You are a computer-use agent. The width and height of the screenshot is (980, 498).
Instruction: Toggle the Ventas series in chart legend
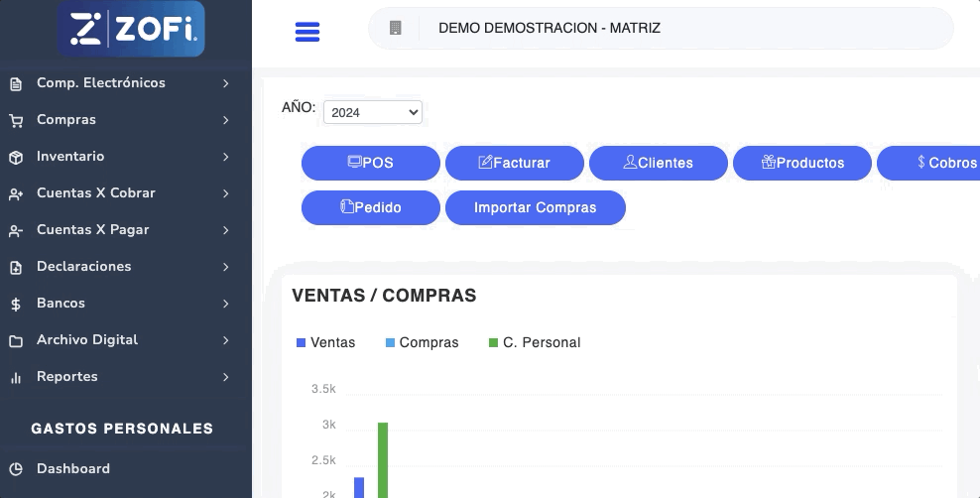click(325, 342)
